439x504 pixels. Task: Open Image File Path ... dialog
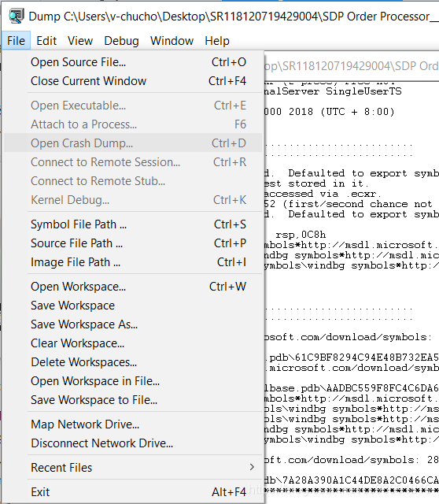(133, 262)
